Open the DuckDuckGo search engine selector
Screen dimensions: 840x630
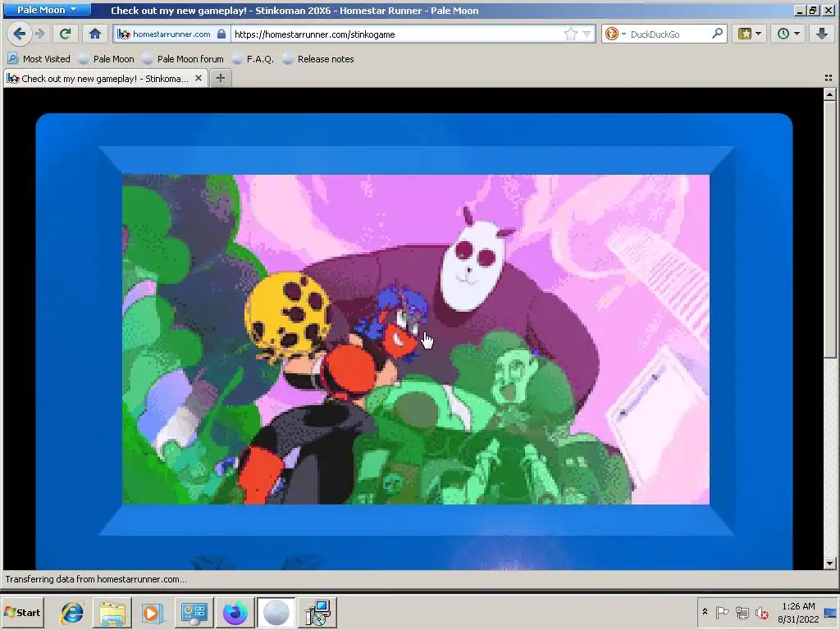615,34
